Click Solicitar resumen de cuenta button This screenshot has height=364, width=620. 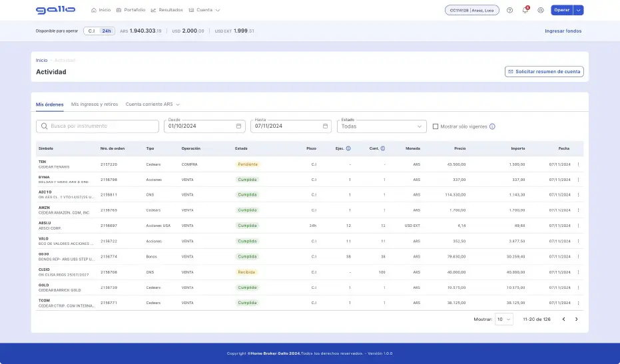coord(544,71)
